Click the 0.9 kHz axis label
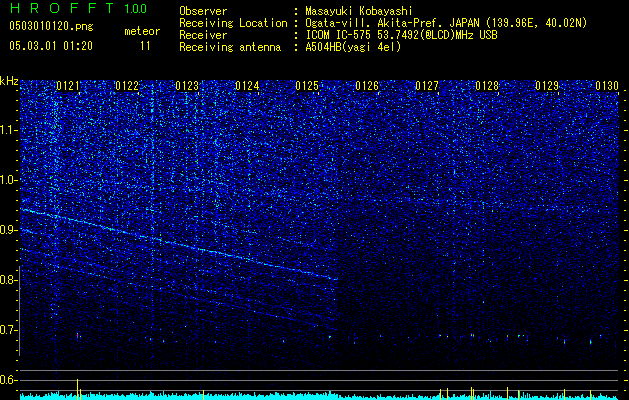This screenshot has width=629, height=400. click(9, 230)
